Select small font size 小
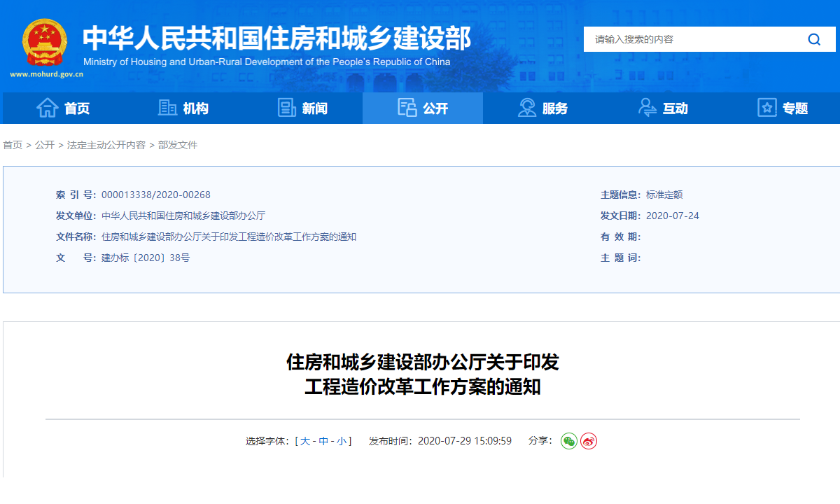The height and width of the screenshot is (504, 840). coord(341,441)
